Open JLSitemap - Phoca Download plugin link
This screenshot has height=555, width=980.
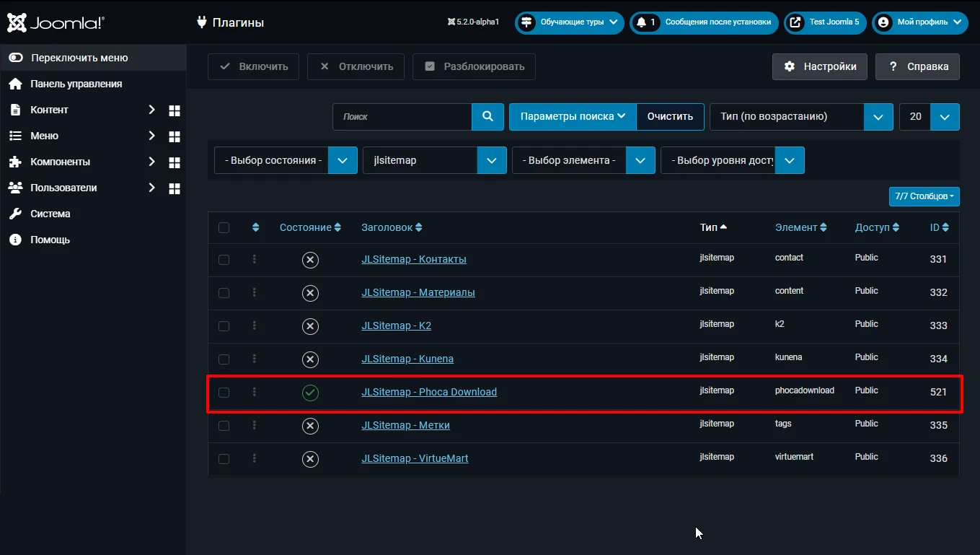429,392
